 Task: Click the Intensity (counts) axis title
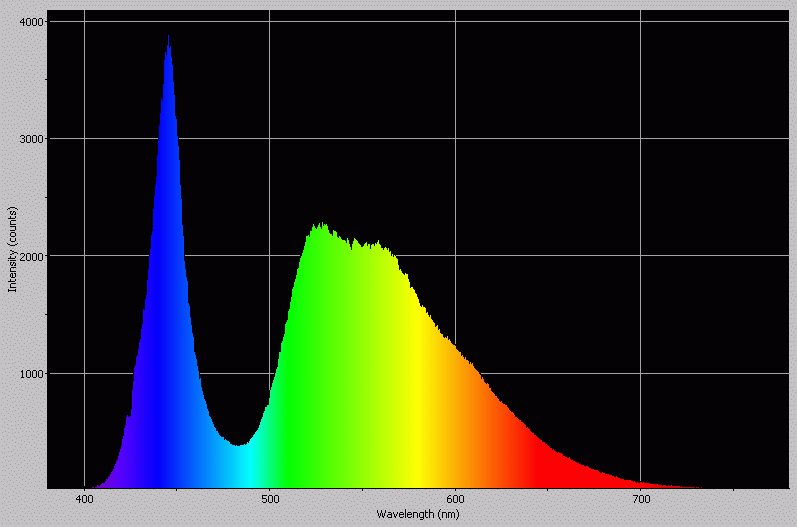(x=13, y=249)
